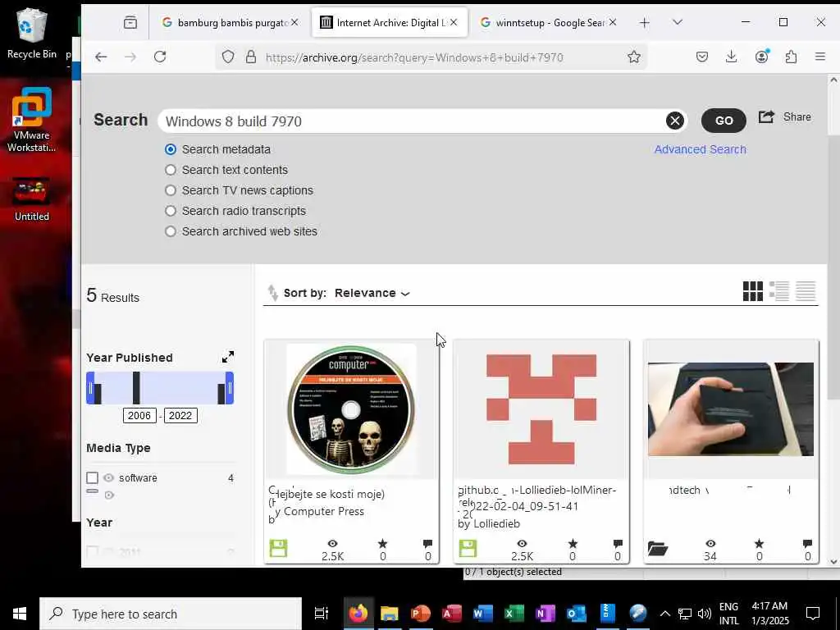840x630 pixels.
Task: Click the GO search button
Action: (x=724, y=121)
